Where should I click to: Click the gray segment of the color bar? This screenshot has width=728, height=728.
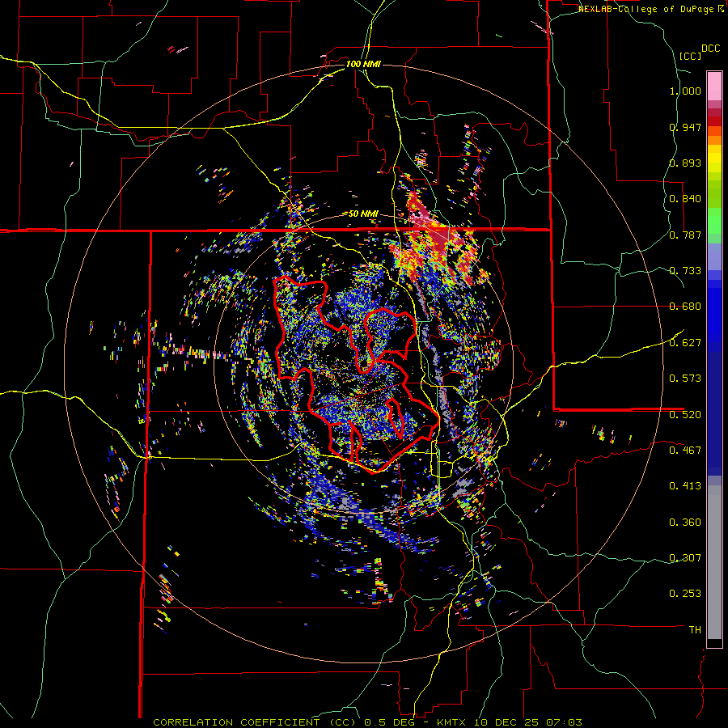point(714,562)
